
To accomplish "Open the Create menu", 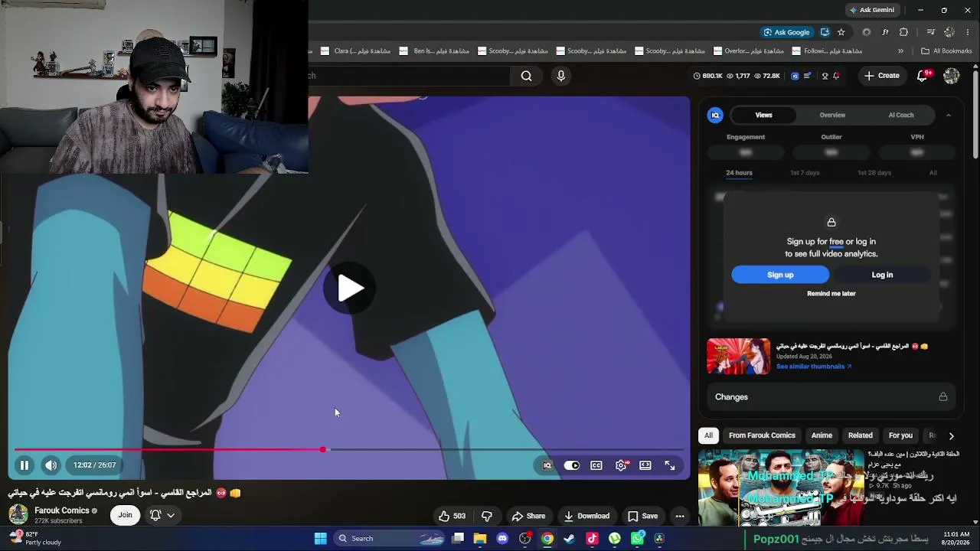I will 882,76.
